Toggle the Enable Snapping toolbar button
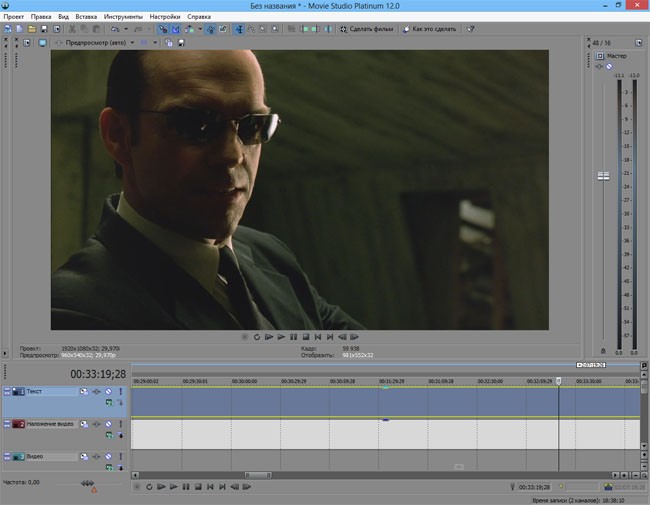The width and height of the screenshot is (650, 505). [x=163, y=29]
